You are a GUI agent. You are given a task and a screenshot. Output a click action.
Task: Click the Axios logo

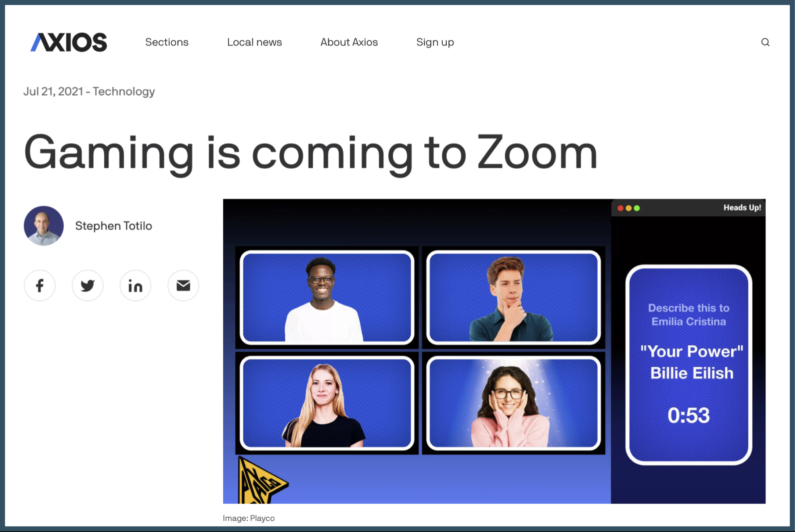coord(69,42)
